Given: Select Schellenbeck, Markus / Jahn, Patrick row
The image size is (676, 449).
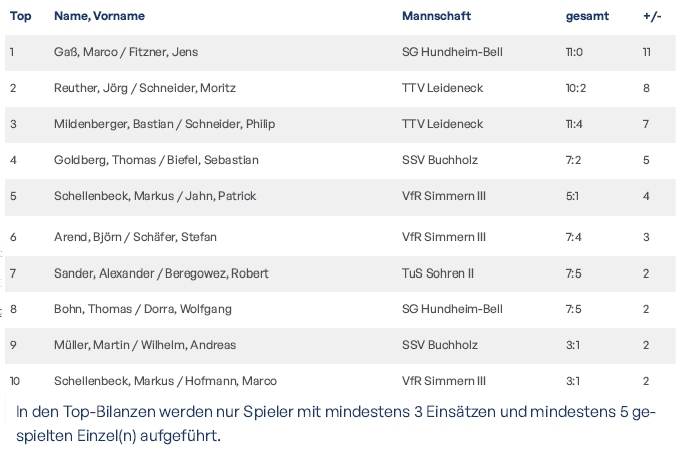Looking at the screenshot, I should click(x=155, y=196).
